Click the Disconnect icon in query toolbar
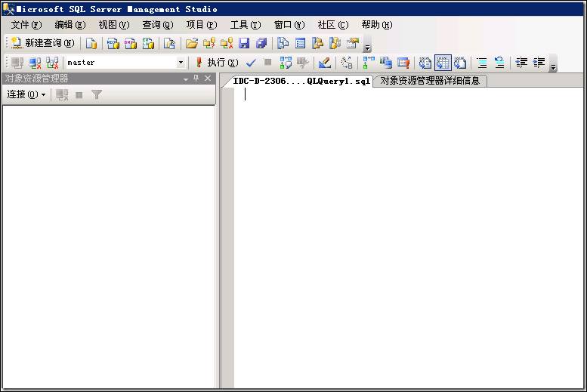Image resolution: width=587 pixels, height=392 pixels. [x=36, y=63]
